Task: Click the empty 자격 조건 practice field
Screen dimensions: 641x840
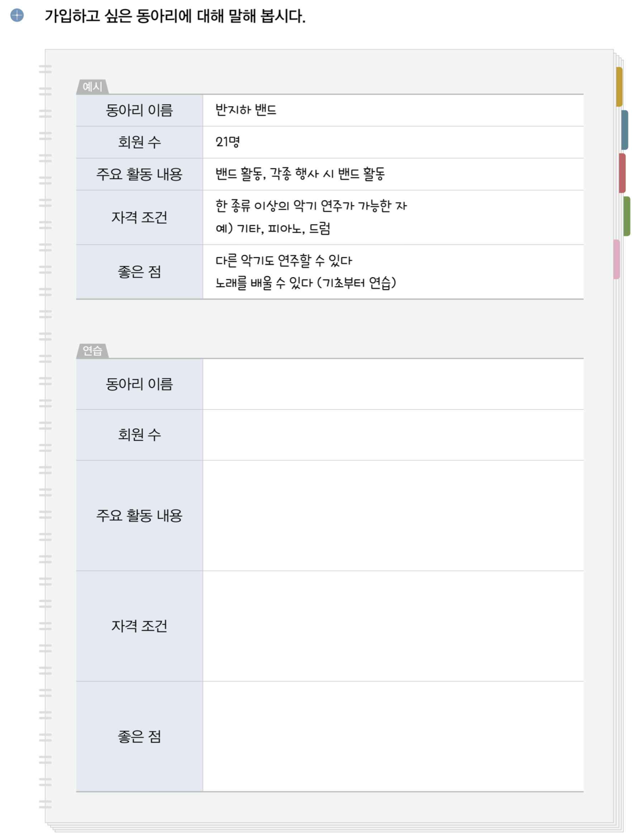Action: [x=393, y=626]
